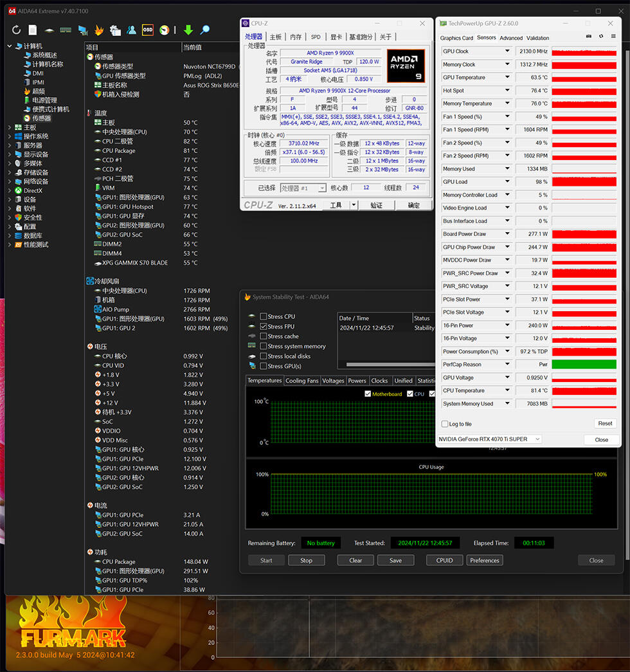Open the report page icon in AIDA64 toolbar
Viewport: 630px width, 672px height.
tap(32, 30)
